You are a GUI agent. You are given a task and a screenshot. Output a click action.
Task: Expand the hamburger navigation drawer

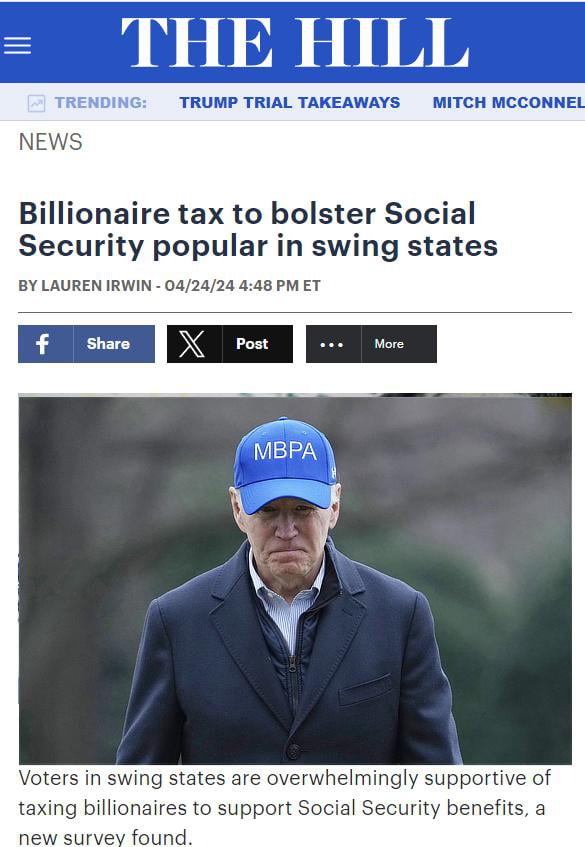tap(18, 44)
